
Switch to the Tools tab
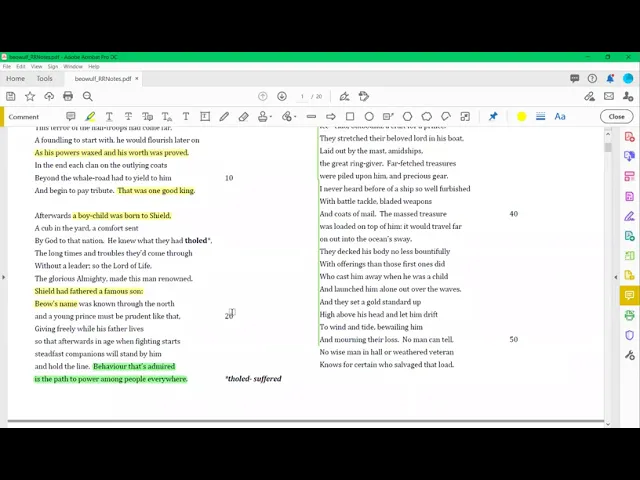(x=44, y=78)
